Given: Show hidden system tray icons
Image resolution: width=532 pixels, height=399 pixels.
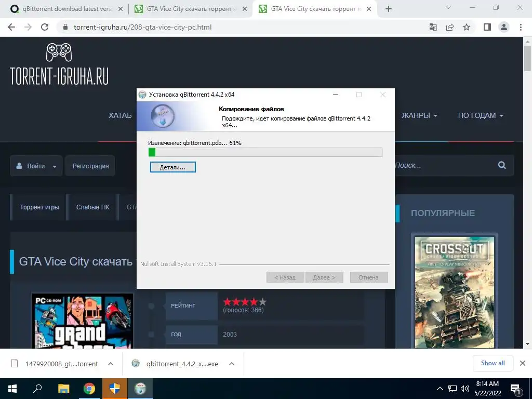Looking at the screenshot, I should (x=440, y=389).
